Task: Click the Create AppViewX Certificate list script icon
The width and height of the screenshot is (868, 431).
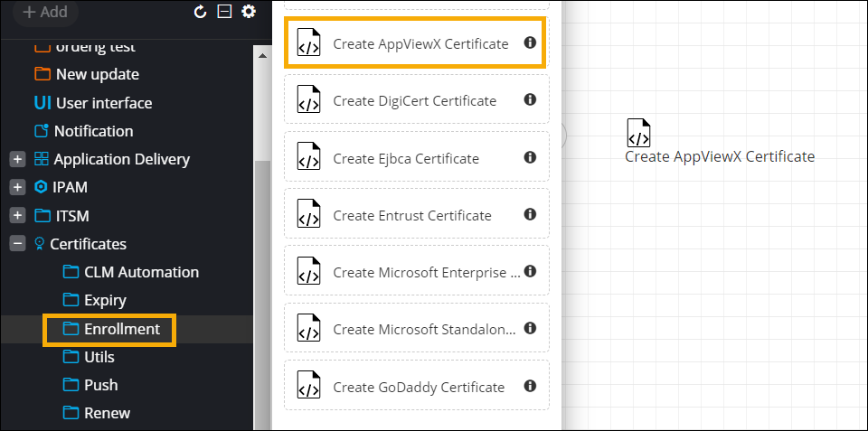Action: click(x=308, y=42)
